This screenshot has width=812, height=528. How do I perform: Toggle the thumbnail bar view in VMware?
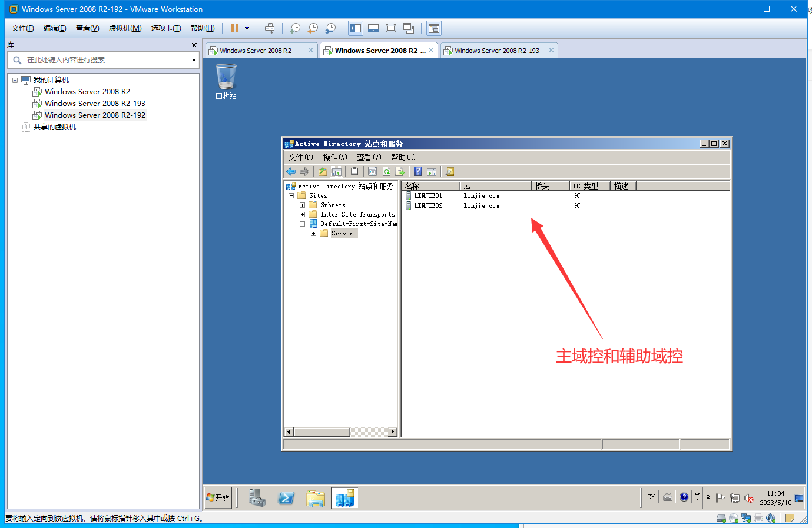(373, 28)
